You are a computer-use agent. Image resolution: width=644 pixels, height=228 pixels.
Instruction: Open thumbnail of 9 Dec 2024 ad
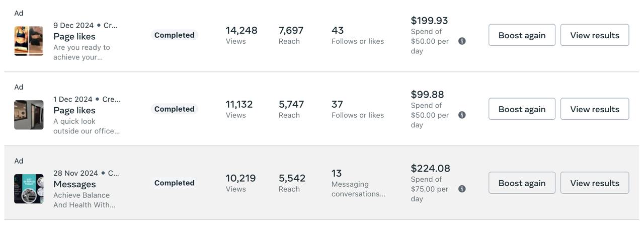tap(29, 41)
